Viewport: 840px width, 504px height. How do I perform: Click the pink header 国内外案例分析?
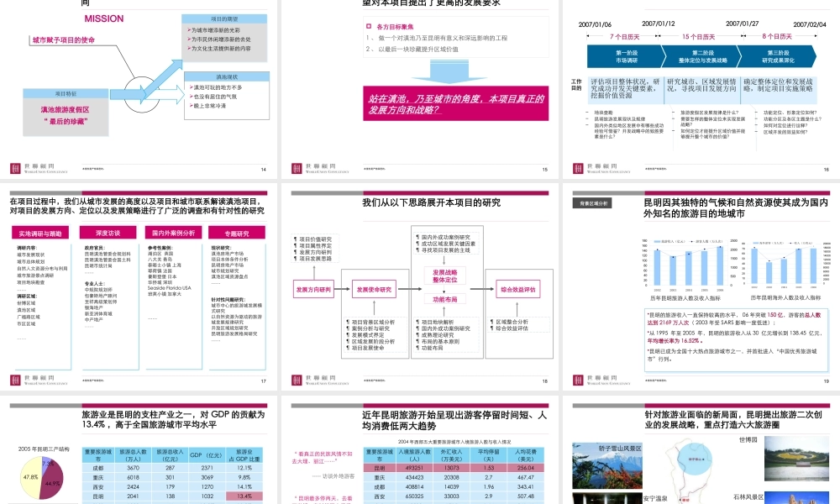point(174,233)
